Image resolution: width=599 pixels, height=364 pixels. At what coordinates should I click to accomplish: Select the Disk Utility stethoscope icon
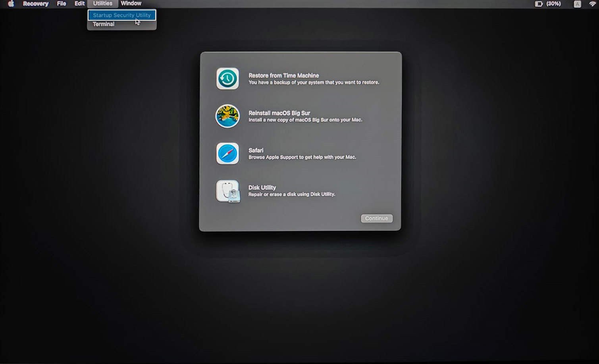point(228,191)
